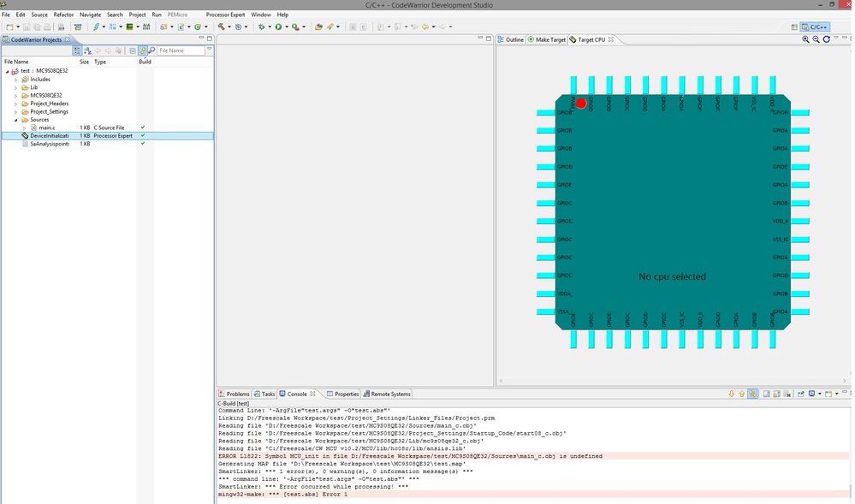The image size is (855, 504).
Task: Open the Project menu
Action: 137,15
